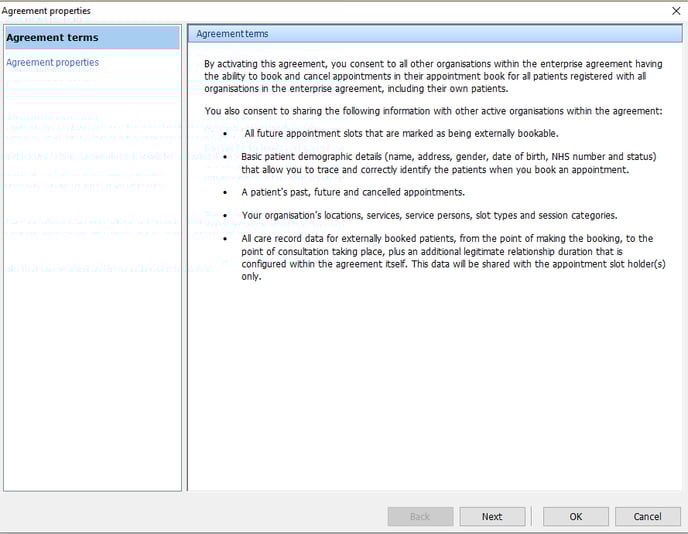Open the Agreement properties page
Screen dimensions: 688x534
tap(52, 62)
